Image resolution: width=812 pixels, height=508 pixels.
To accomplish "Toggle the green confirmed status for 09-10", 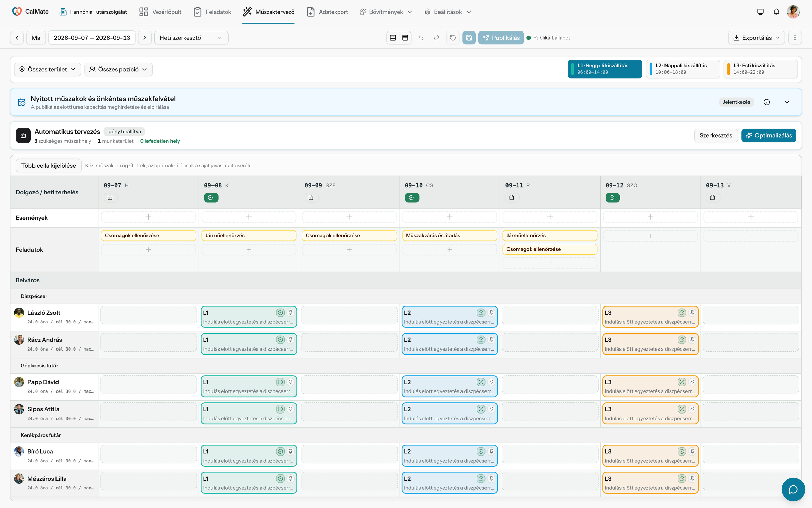I will point(412,198).
